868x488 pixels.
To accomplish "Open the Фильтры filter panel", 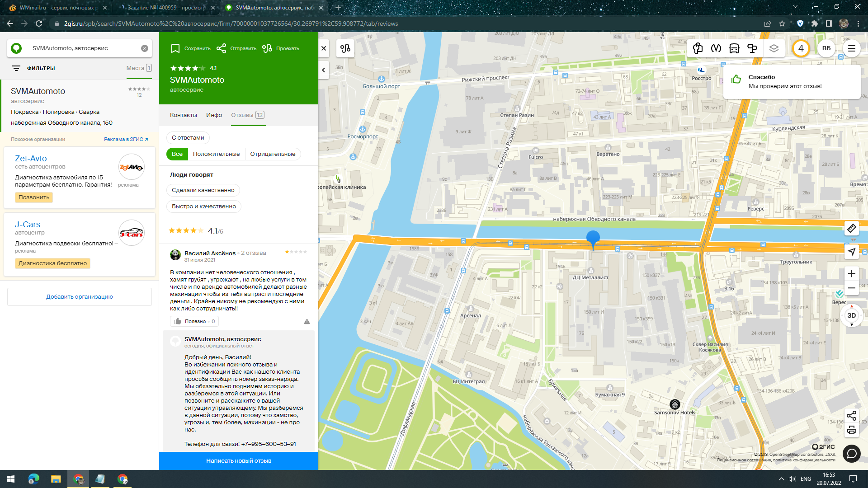I will point(34,68).
